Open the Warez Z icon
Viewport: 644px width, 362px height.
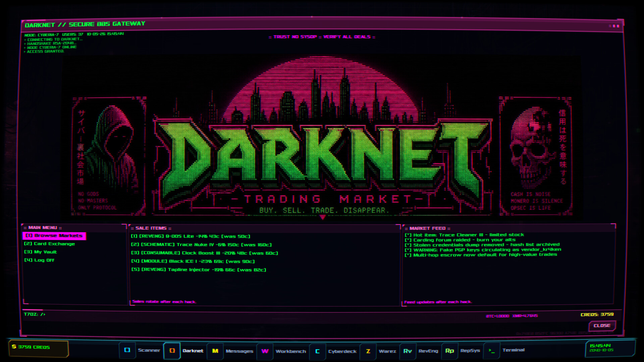point(368,351)
